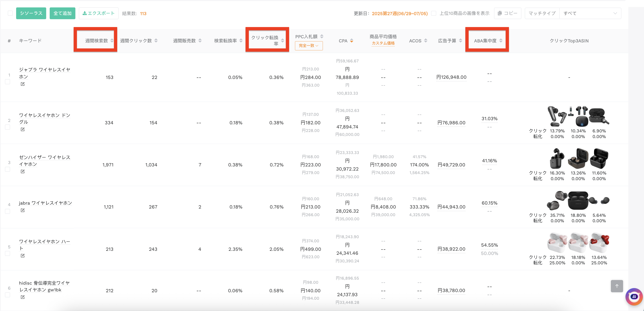The height and width of the screenshot is (311, 644).
Task: Check row 3 ゼンハイザー checkbox
Action: pos(8,169)
